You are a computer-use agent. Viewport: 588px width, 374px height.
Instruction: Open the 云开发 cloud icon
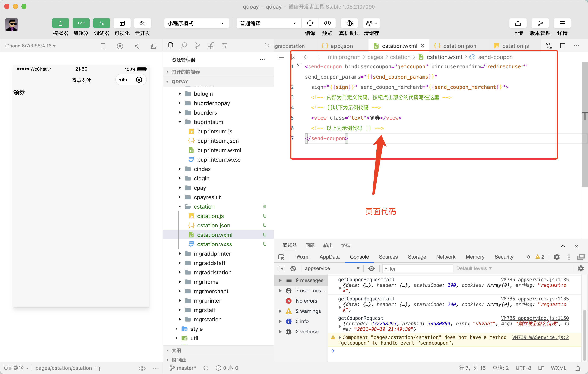coord(142,23)
